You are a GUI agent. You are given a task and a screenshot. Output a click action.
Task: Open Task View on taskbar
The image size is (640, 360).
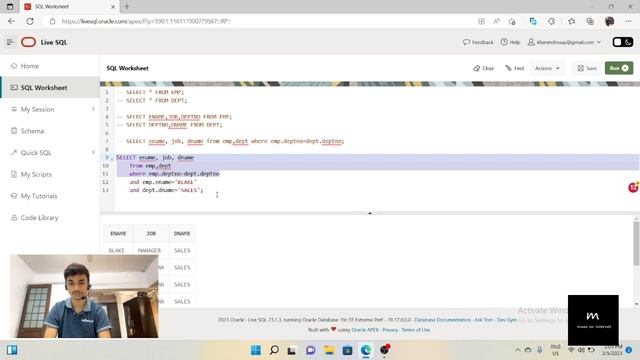tap(292, 350)
